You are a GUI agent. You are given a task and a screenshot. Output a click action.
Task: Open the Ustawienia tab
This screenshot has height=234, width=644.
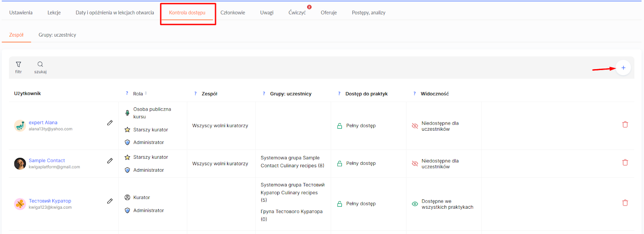click(x=21, y=12)
